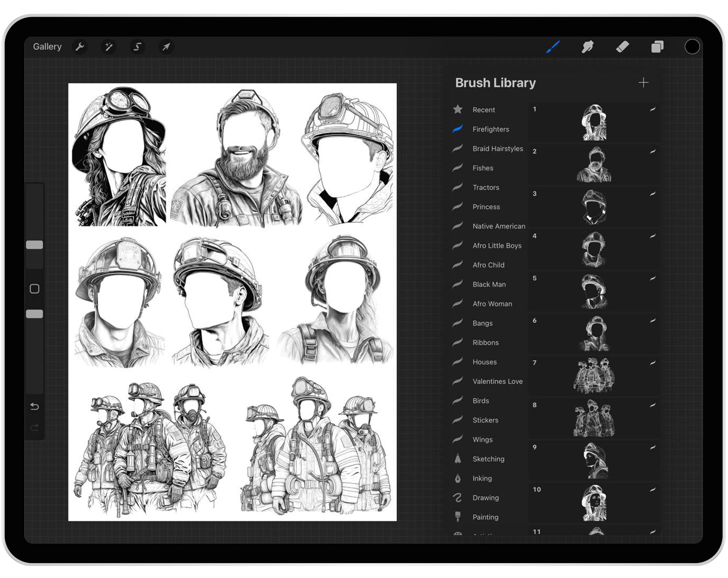The width and height of the screenshot is (728, 578).
Task: Open the Recent brushes category
Action: point(483,110)
